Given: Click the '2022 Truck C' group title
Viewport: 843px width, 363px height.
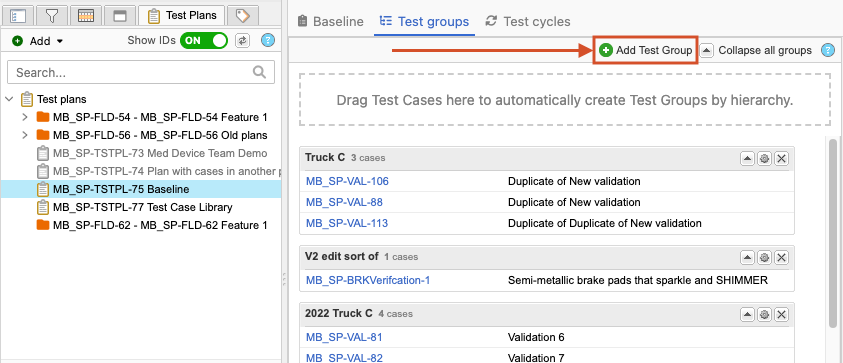Looking at the screenshot, I should (339, 314).
